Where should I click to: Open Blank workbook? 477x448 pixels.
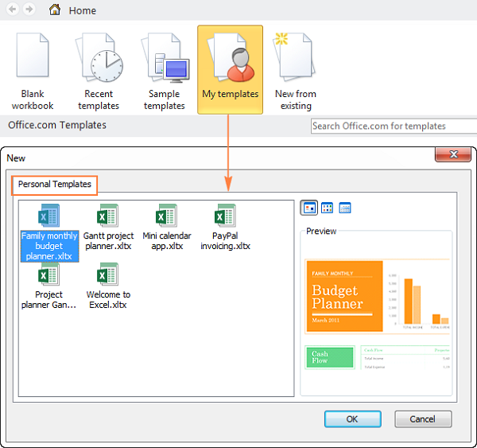[33, 70]
